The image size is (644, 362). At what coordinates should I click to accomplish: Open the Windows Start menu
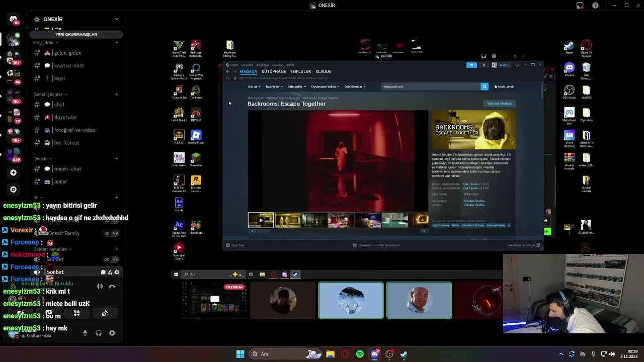[240, 354]
